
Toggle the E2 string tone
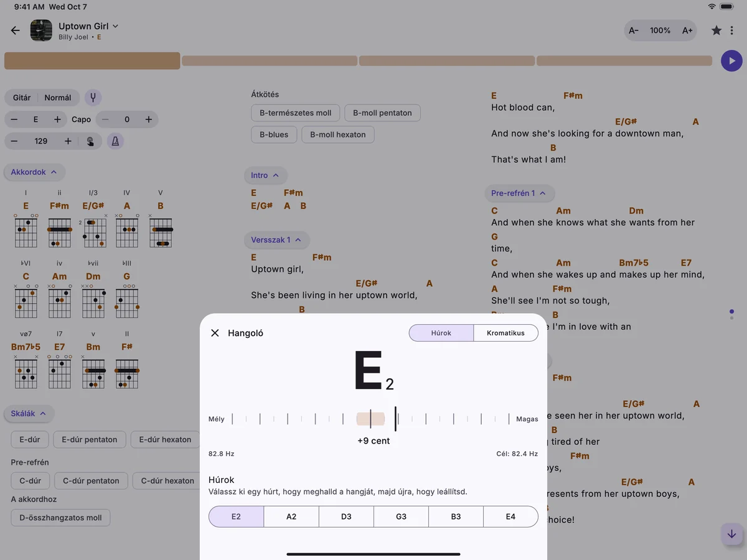click(x=237, y=516)
